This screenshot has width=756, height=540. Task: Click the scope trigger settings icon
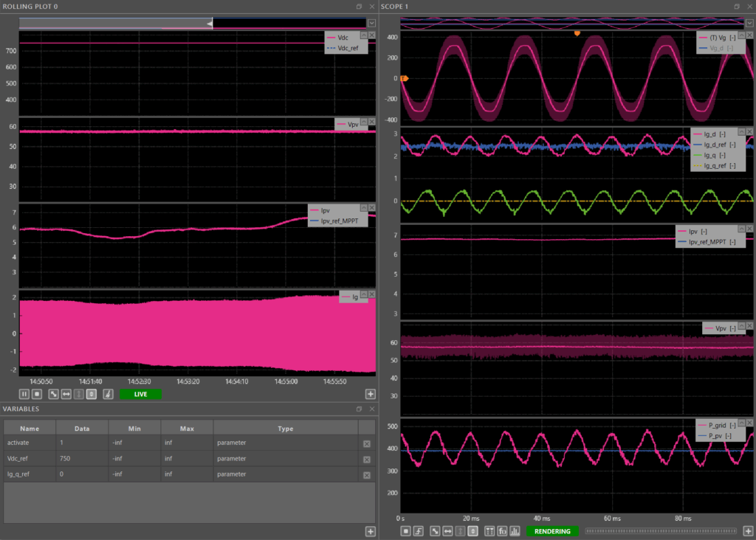417,531
